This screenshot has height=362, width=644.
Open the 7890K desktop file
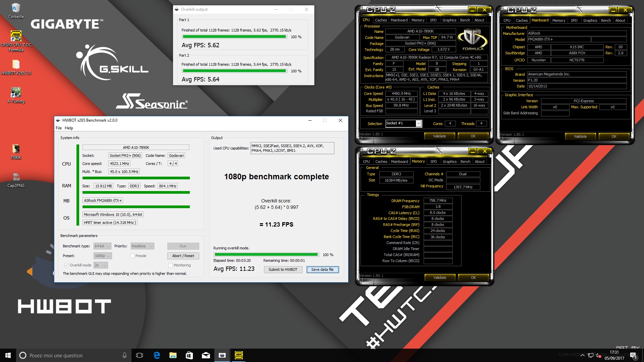pos(16,152)
